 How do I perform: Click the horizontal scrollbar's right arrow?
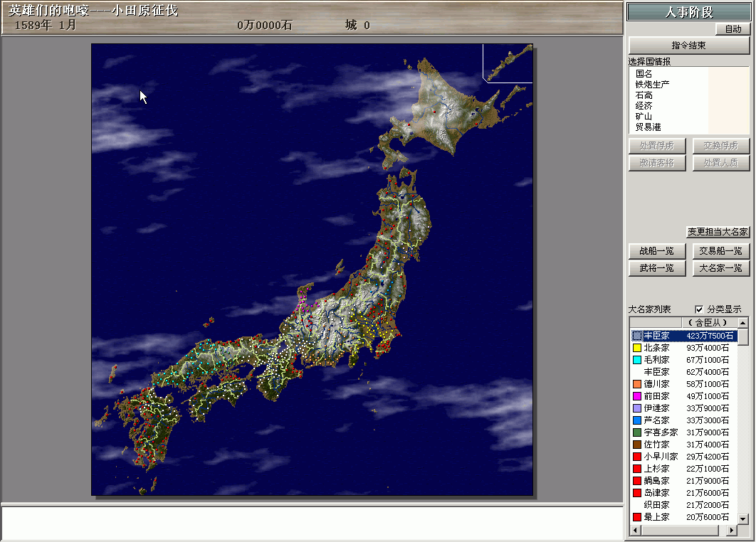pos(731,531)
